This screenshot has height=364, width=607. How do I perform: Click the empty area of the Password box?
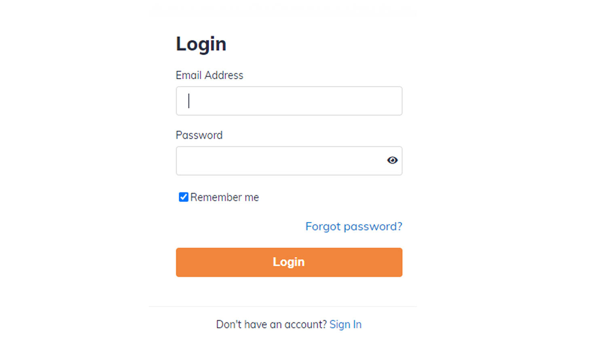click(279, 161)
